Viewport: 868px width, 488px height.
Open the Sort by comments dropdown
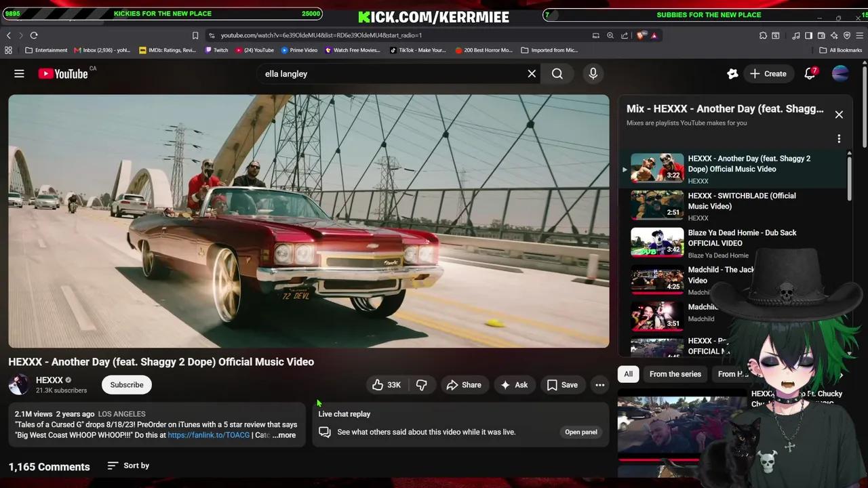(x=128, y=466)
